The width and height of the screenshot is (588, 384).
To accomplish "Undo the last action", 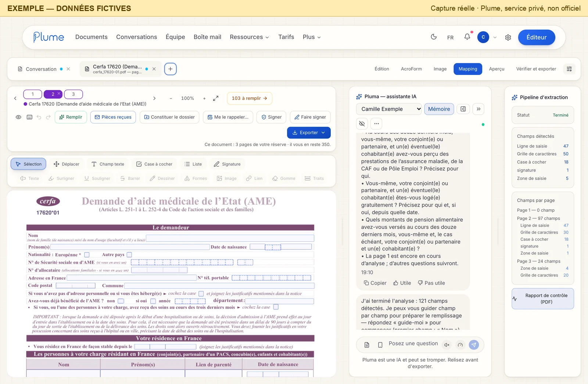I will click(x=39, y=117).
